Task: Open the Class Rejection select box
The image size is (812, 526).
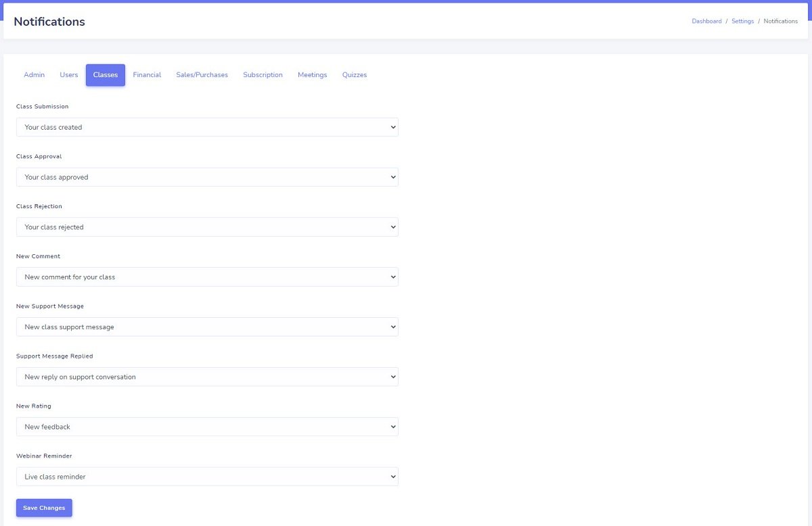Action: click(x=207, y=227)
